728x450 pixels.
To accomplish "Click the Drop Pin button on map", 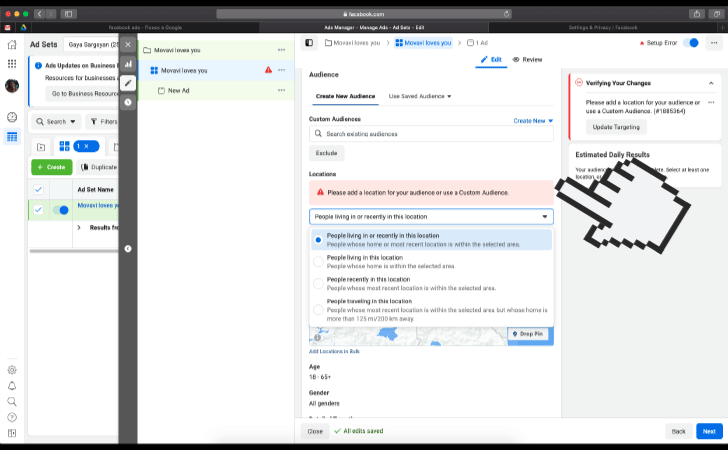I will [528, 334].
